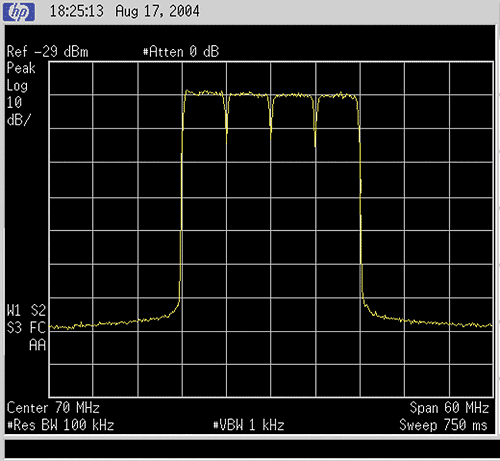Click the Span 60 MHz readout
This screenshot has height=461, width=500.
449,408
